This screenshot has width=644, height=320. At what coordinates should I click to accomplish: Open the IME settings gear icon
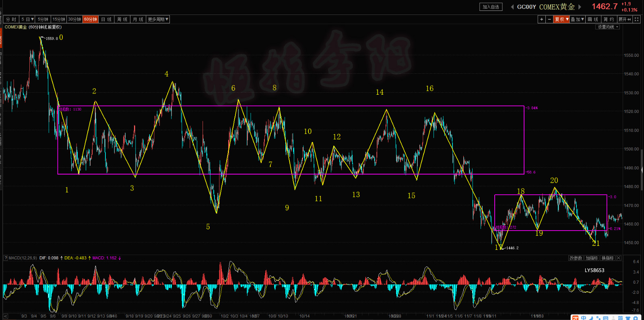[x=636, y=318]
